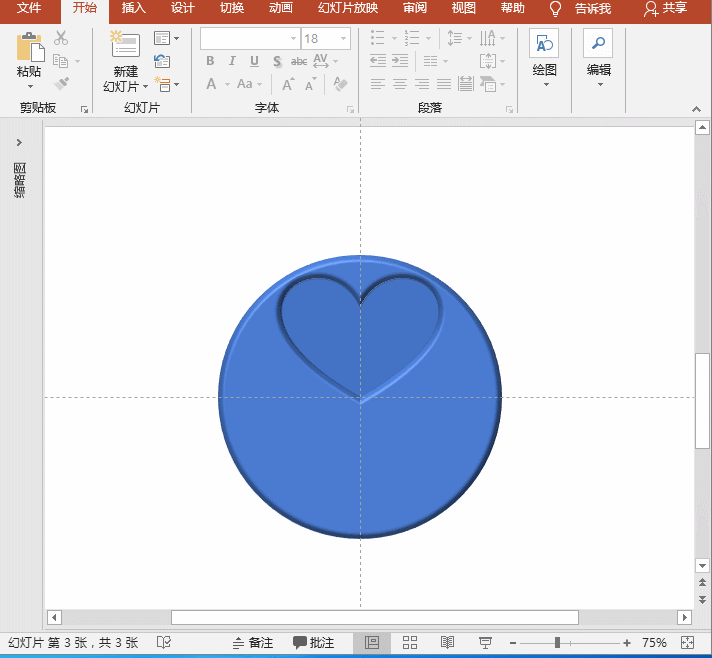Click the zoom in plus button

click(627, 643)
